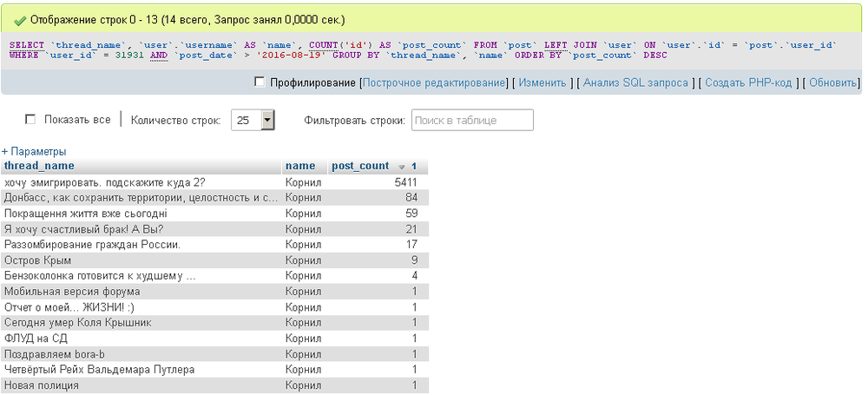Click the green success checkmark icon
868x395 pixels.
click(19, 19)
